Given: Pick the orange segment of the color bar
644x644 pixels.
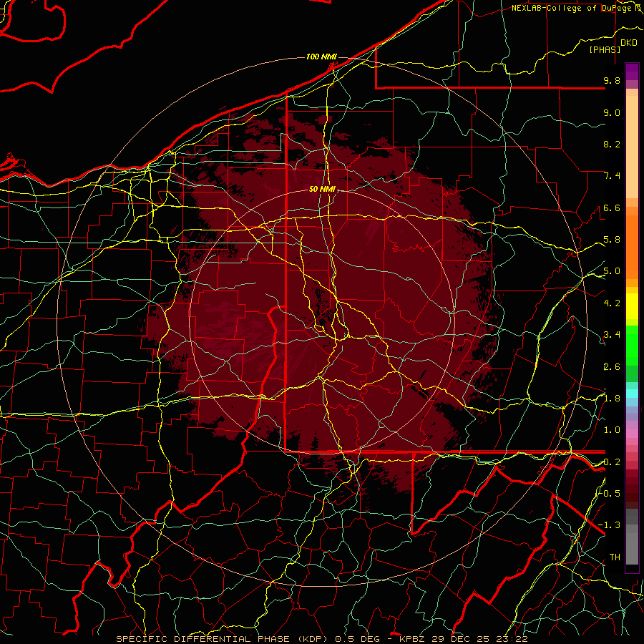Looking at the screenshot, I should 632,246.
